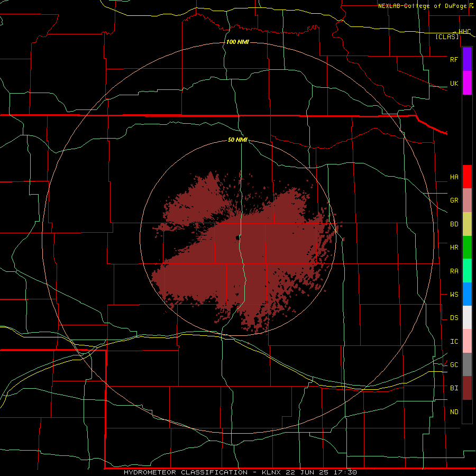Click the BD legend label
This screenshot has height=476, width=476.
tap(454, 224)
